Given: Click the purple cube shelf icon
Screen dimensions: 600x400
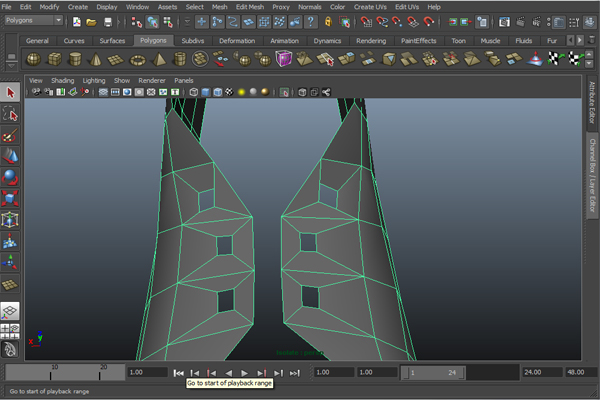Looking at the screenshot, I should (284, 59).
